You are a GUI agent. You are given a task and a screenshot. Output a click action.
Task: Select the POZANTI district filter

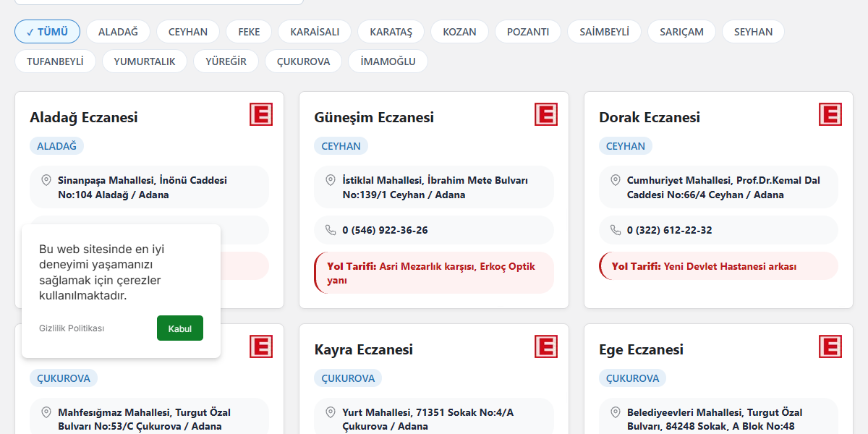click(528, 32)
